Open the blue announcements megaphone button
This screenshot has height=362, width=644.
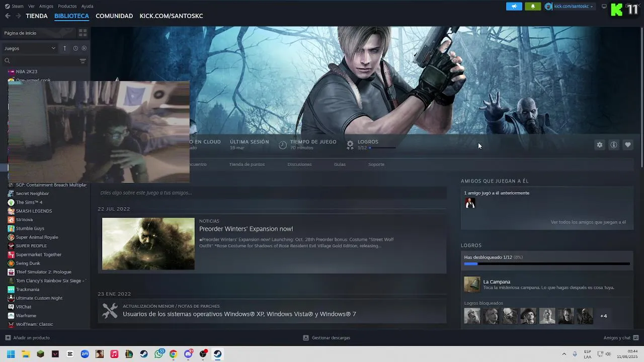(x=514, y=7)
